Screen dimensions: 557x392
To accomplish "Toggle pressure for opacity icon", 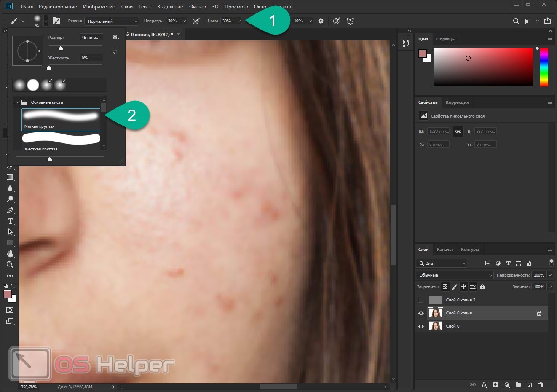I will point(196,21).
